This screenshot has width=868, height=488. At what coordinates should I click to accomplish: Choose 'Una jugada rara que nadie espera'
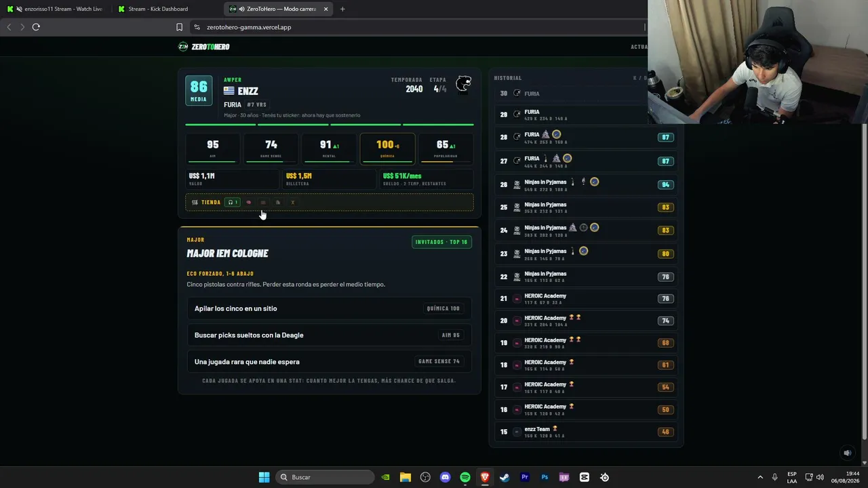tap(329, 361)
